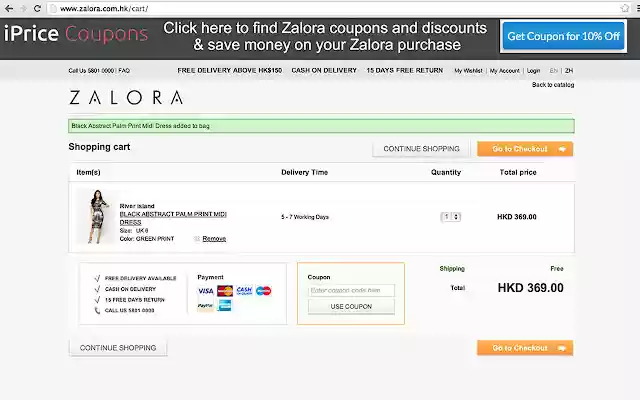640x400 pixels.
Task: Click the Free Delivery Available checkmark item
Action: tap(135, 278)
